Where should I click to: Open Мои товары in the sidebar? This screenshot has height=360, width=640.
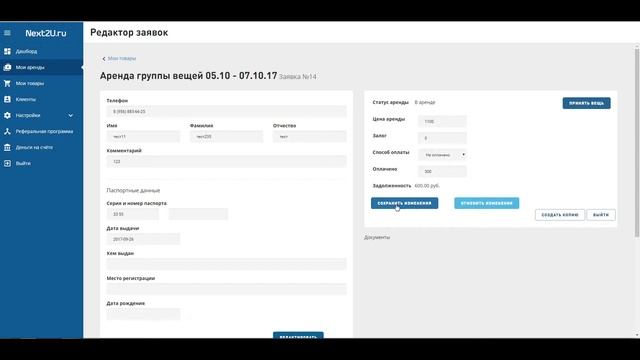click(30, 83)
